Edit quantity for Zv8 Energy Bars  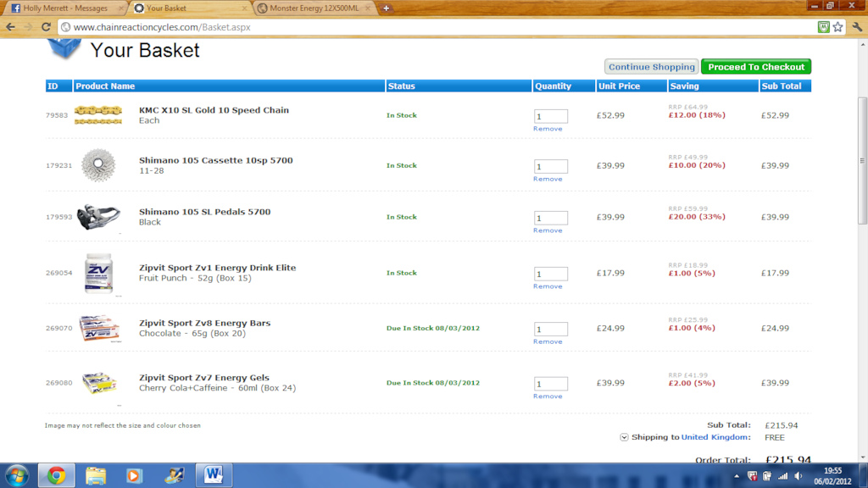coord(551,330)
